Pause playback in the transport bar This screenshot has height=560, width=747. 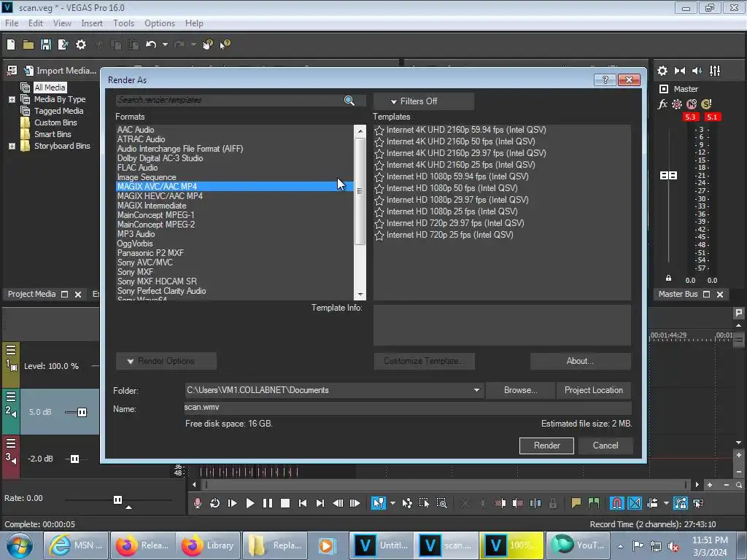268,503
